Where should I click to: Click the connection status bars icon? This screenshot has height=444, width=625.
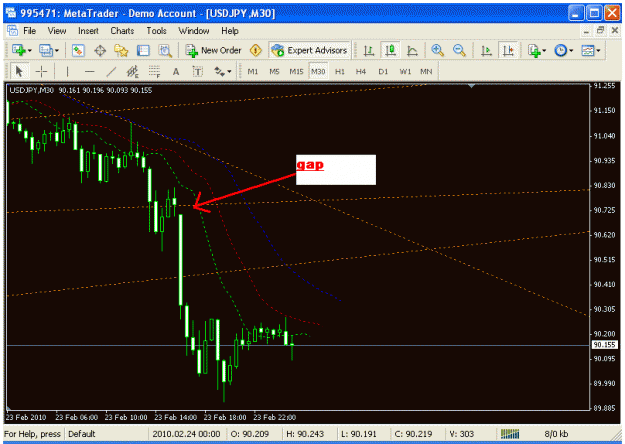pyautogui.click(x=510, y=434)
